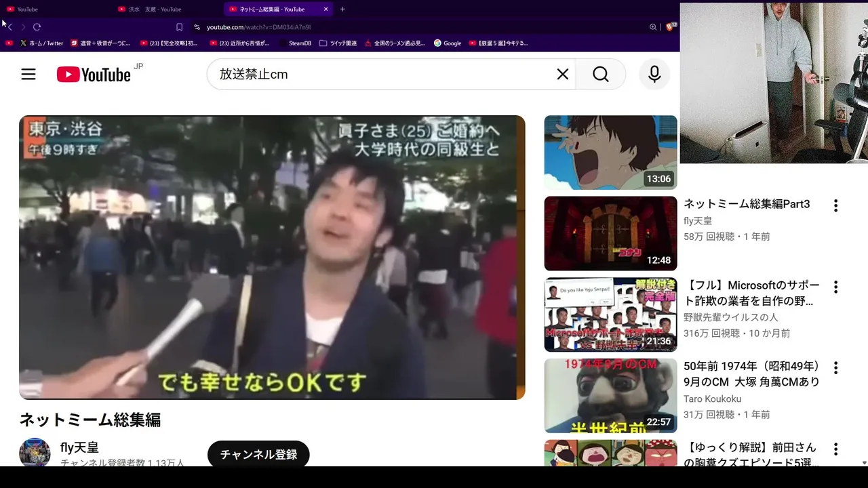
Task: Open browser zoom indicator icon
Action: pyautogui.click(x=653, y=27)
